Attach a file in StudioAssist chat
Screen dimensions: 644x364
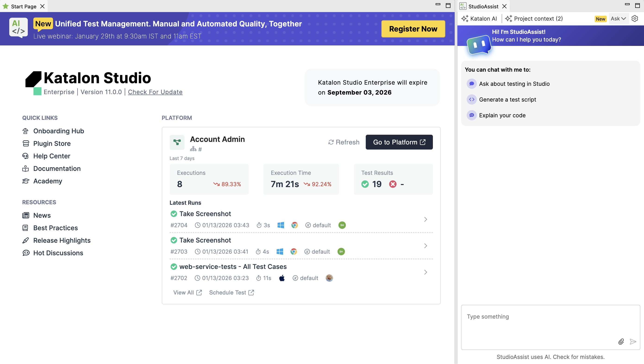pyautogui.click(x=621, y=342)
